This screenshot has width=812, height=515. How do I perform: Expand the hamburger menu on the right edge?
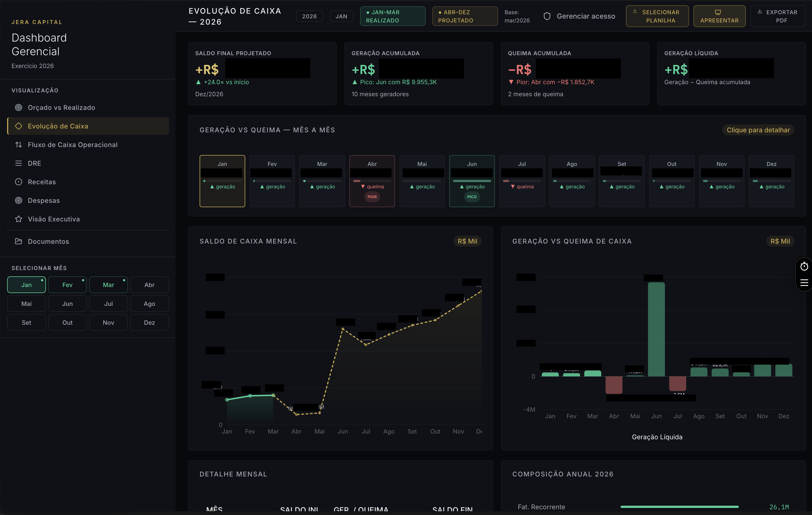coord(804,283)
